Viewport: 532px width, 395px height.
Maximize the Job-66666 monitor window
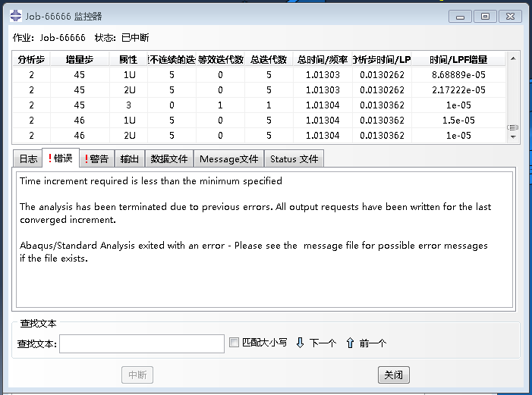[485, 16]
